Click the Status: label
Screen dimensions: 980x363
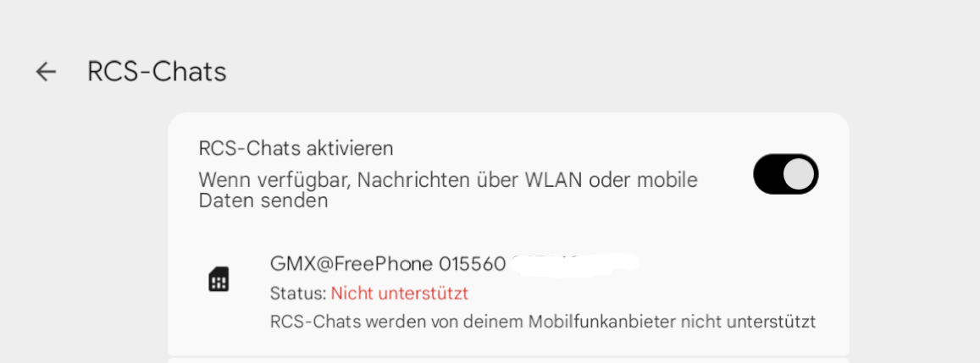point(298,293)
